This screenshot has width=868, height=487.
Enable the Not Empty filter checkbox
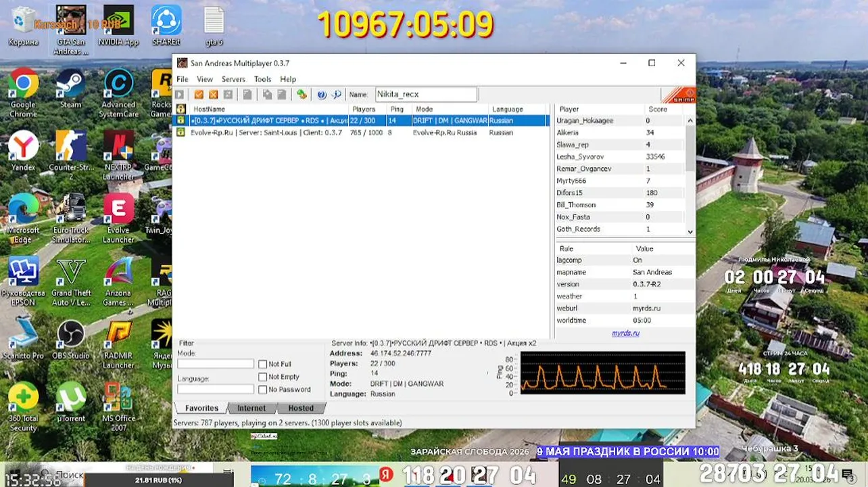pyautogui.click(x=263, y=377)
